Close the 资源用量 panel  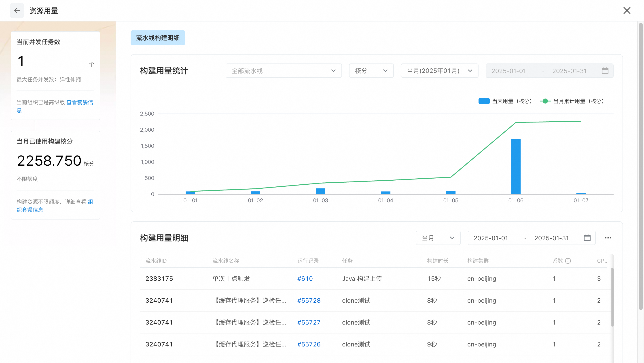click(627, 11)
